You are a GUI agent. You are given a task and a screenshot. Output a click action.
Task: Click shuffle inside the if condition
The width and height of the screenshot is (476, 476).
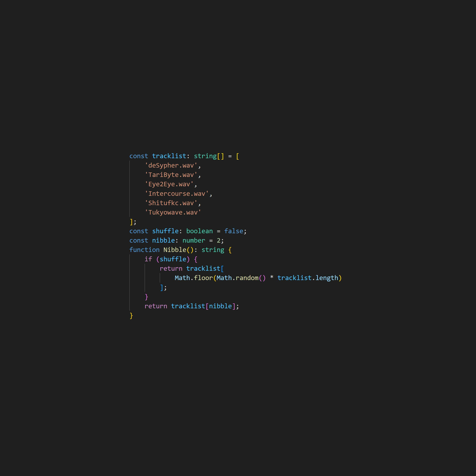(x=173, y=259)
